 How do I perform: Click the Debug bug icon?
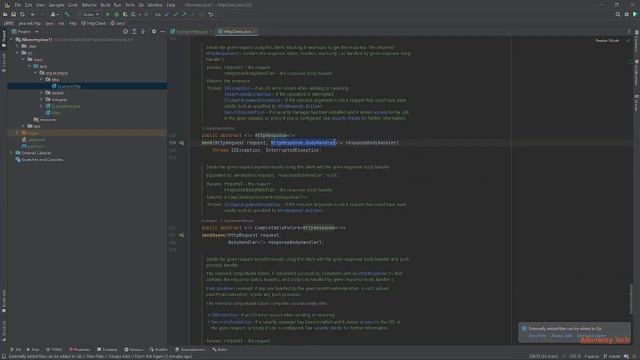pos(116,14)
